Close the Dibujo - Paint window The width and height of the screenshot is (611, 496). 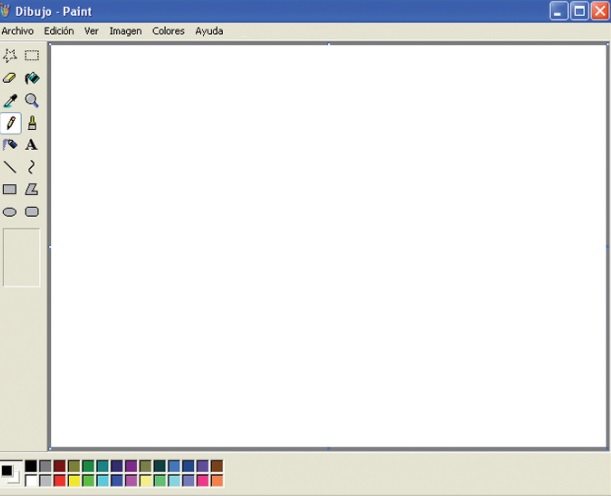[x=600, y=11]
